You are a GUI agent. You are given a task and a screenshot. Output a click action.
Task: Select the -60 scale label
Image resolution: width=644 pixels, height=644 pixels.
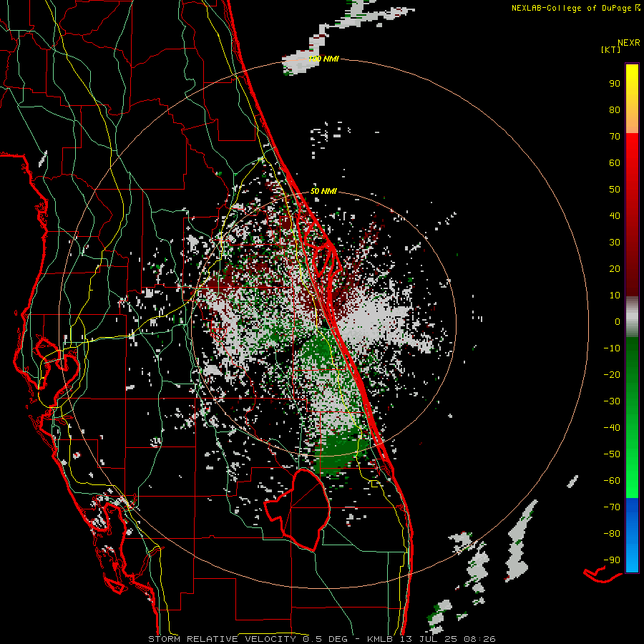pyautogui.click(x=612, y=481)
